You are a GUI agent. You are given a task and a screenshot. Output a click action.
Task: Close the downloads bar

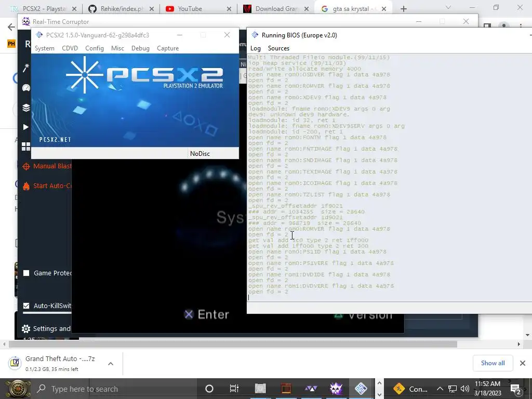[523, 363]
